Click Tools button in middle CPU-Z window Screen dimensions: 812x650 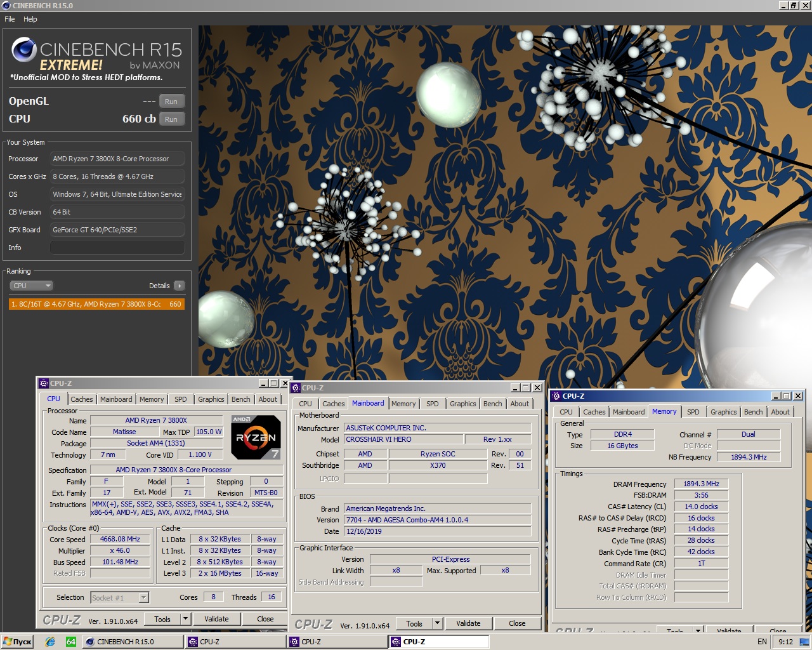[x=414, y=623]
